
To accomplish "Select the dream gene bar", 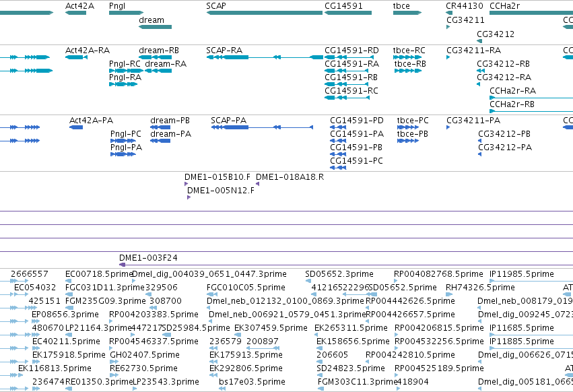I will (x=155, y=27).
